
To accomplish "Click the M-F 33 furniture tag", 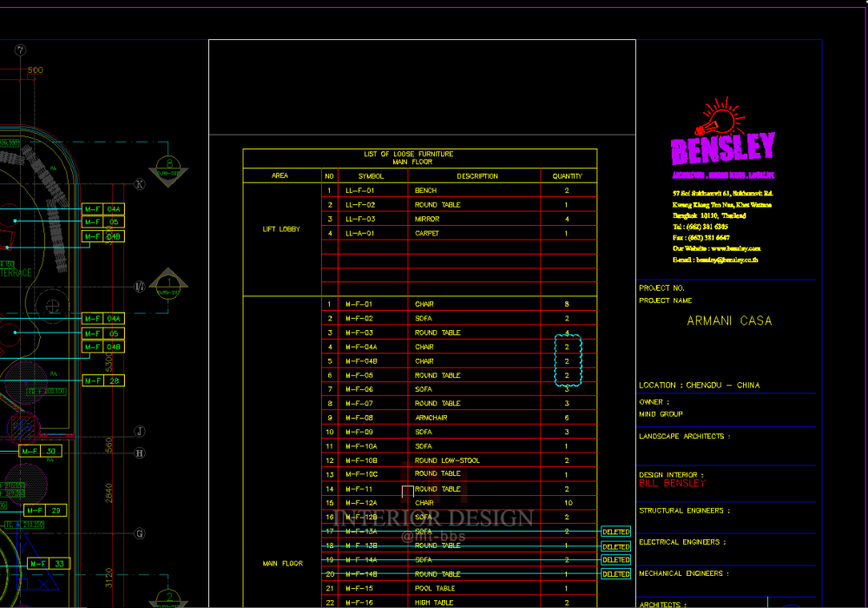I will 49,564.
